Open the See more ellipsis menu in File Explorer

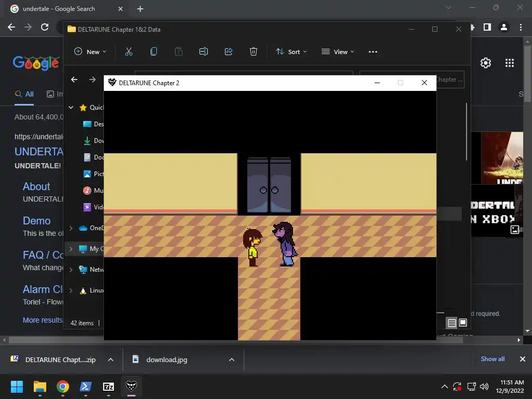(373, 51)
